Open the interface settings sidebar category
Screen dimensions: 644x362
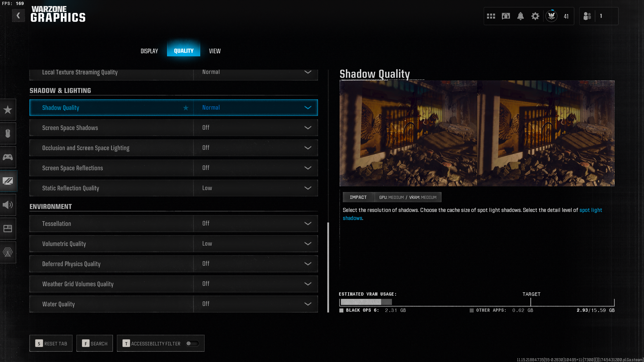(x=8, y=229)
